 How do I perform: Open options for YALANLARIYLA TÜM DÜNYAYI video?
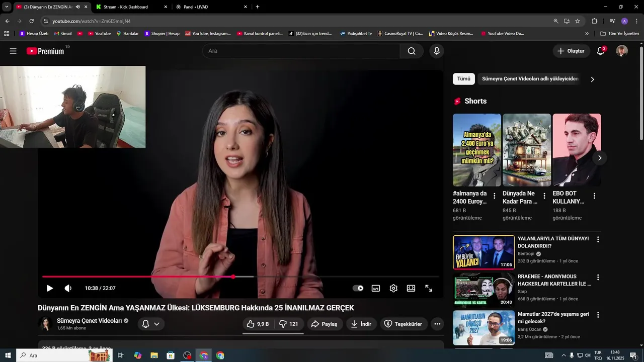pyautogui.click(x=598, y=240)
